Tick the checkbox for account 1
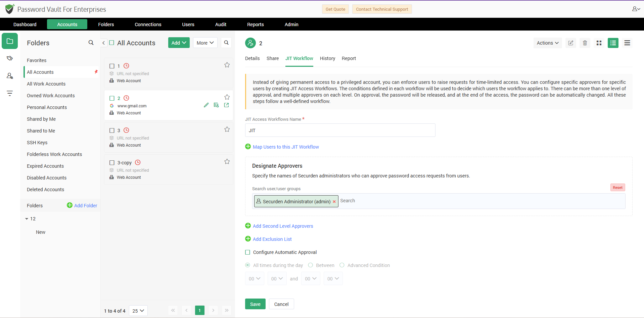Screen dimensions: 644x318 click(x=112, y=66)
